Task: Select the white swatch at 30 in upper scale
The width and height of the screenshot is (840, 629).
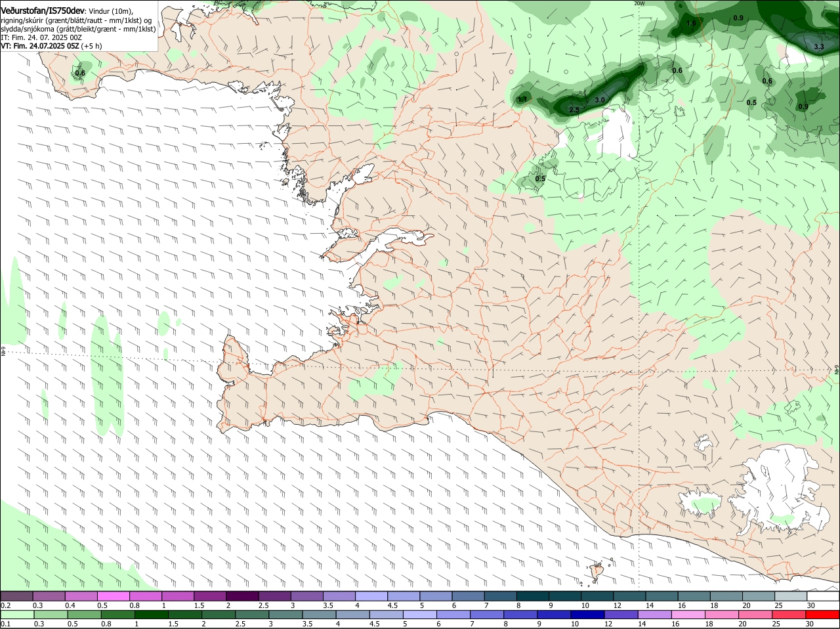Action: (x=824, y=596)
